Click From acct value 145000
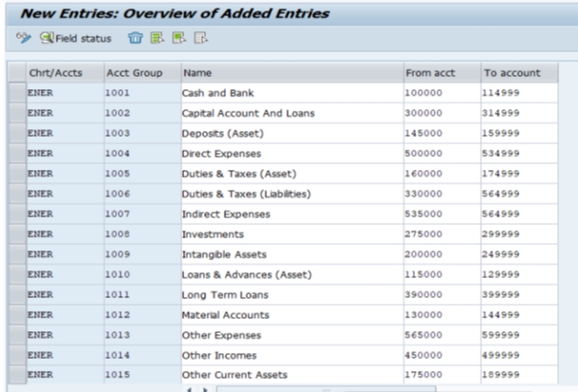The height and width of the screenshot is (392, 578). (x=442, y=133)
